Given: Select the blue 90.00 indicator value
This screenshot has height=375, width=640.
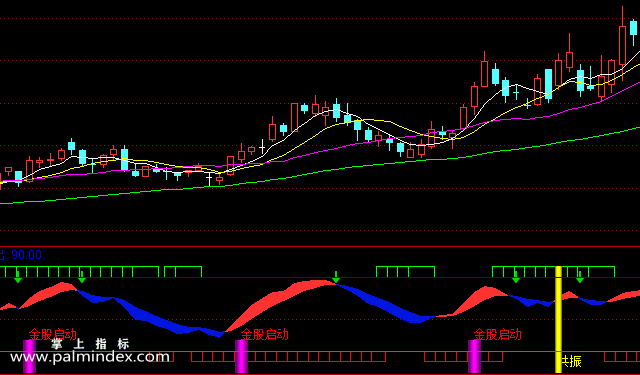Looking at the screenshot, I should click(27, 255).
